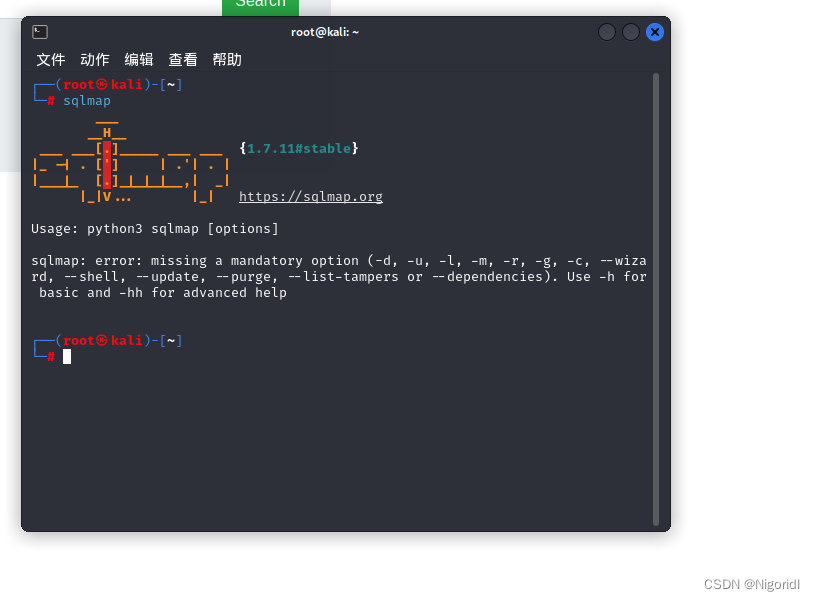This screenshot has height=601, width=815.
Task: Click the 'basic and -hh for advanced help' line
Action: tap(163, 293)
